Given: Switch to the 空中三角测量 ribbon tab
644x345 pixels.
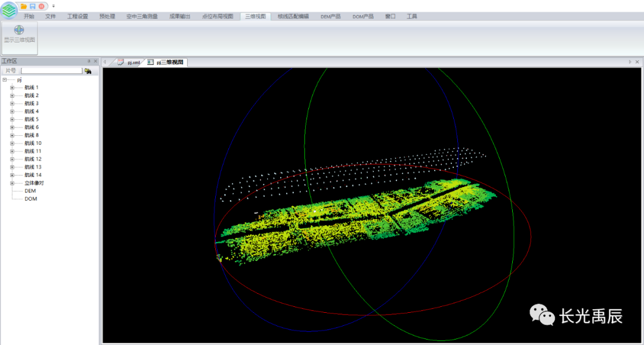Looking at the screenshot, I should (x=142, y=17).
